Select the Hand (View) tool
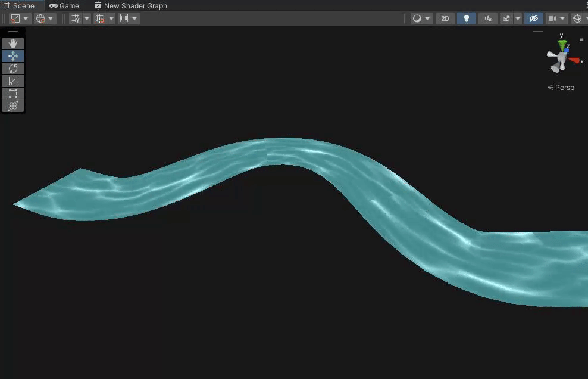This screenshot has height=379, width=588. pos(13,44)
